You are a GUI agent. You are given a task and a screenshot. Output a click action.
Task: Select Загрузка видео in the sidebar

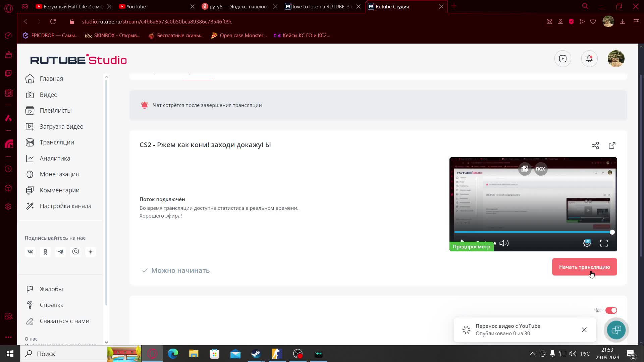61,126
